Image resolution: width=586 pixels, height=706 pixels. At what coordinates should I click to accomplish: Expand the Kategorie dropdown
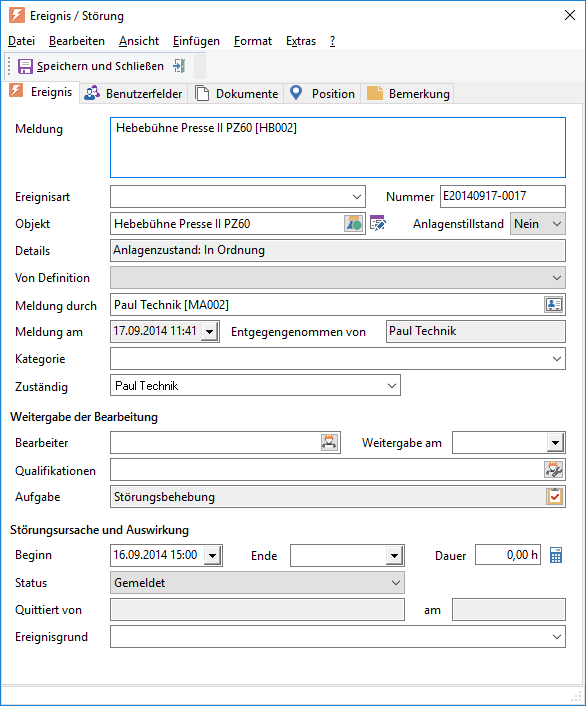point(557,359)
